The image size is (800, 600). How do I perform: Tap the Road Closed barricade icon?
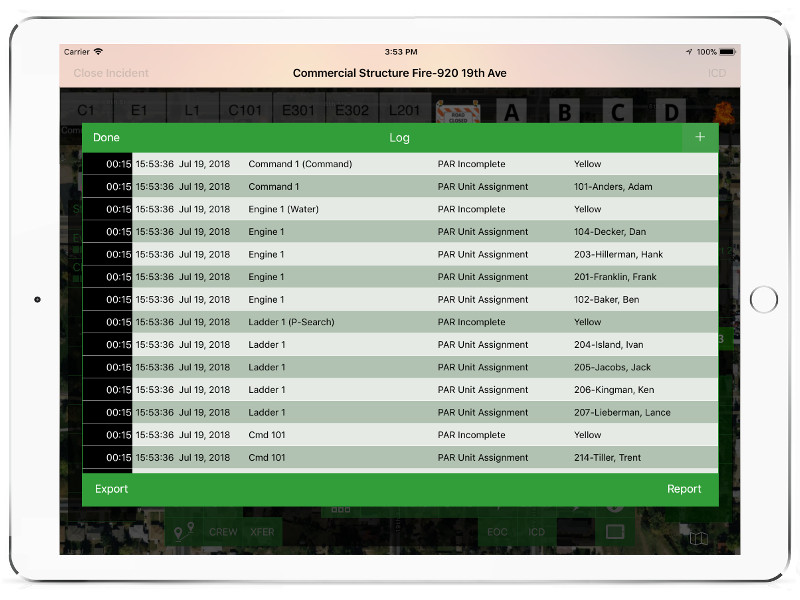(x=460, y=110)
